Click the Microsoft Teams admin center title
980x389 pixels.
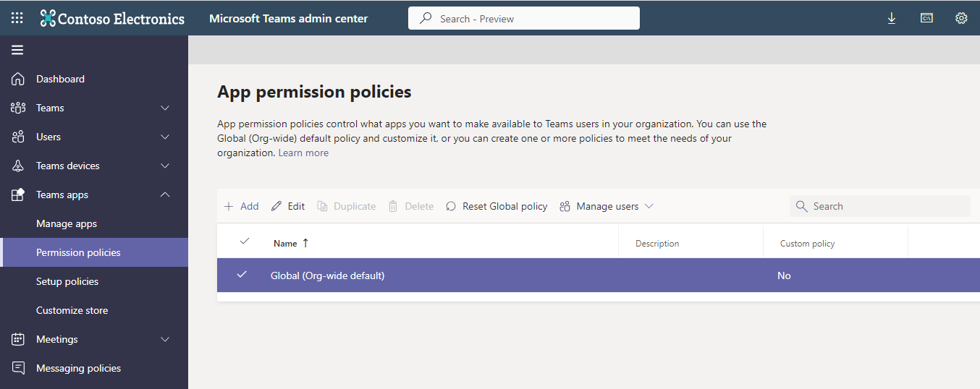(288, 18)
